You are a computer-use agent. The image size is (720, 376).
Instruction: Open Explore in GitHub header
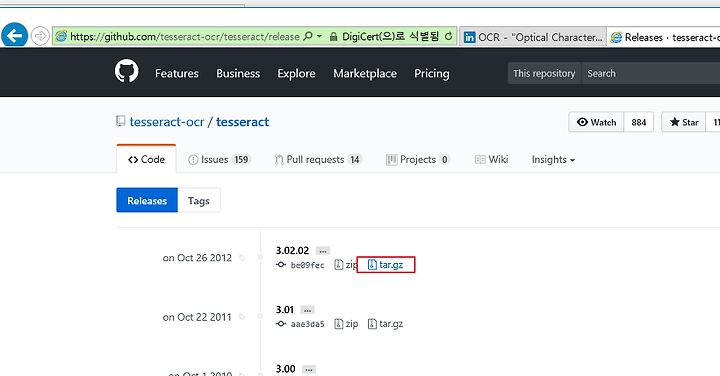[296, 73]
